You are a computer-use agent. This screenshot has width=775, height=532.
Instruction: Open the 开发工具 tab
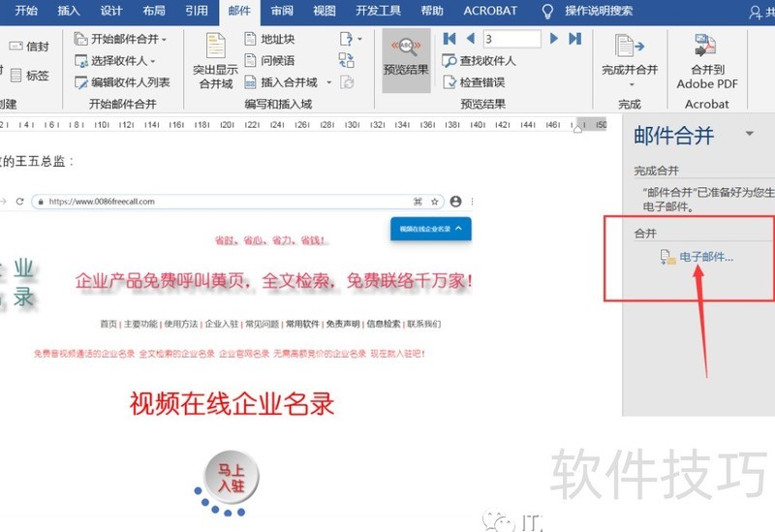point(378,11)
